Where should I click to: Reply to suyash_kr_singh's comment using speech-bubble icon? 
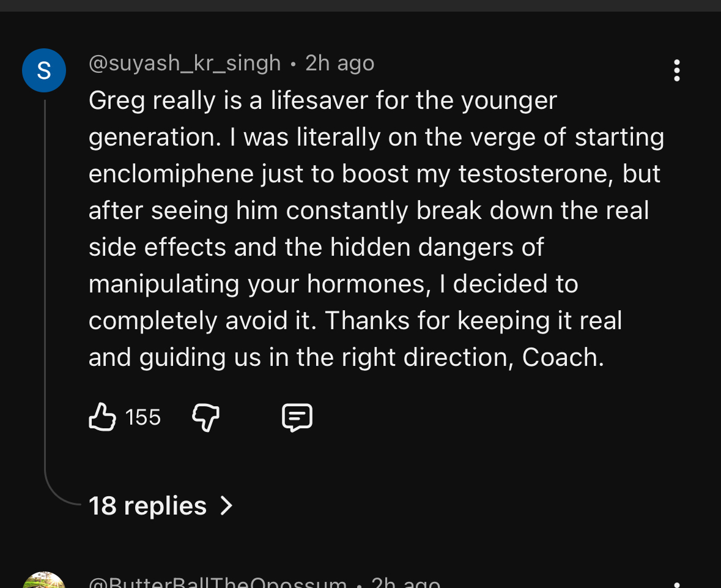pos(297,417)
